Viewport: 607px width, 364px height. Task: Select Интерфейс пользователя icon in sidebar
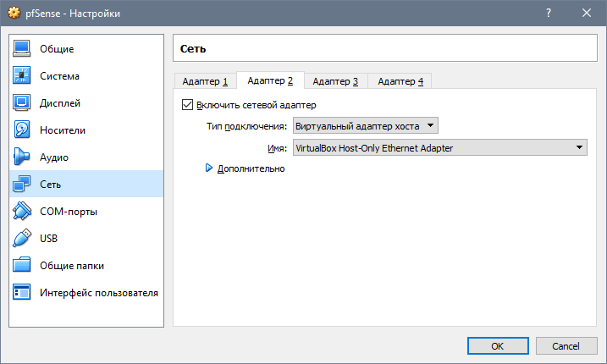23,293
